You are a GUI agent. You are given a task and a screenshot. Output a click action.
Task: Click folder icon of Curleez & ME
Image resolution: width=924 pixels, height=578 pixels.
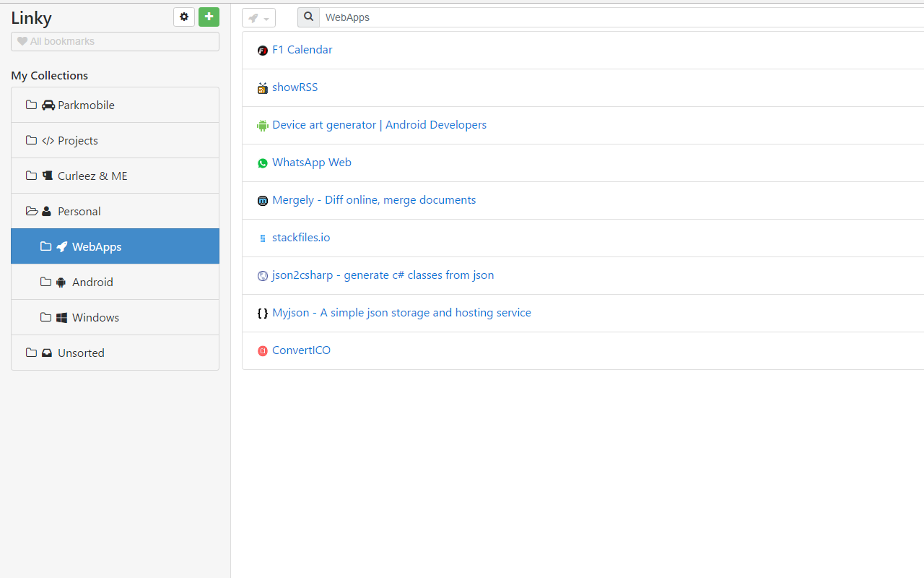pos(31,176)
